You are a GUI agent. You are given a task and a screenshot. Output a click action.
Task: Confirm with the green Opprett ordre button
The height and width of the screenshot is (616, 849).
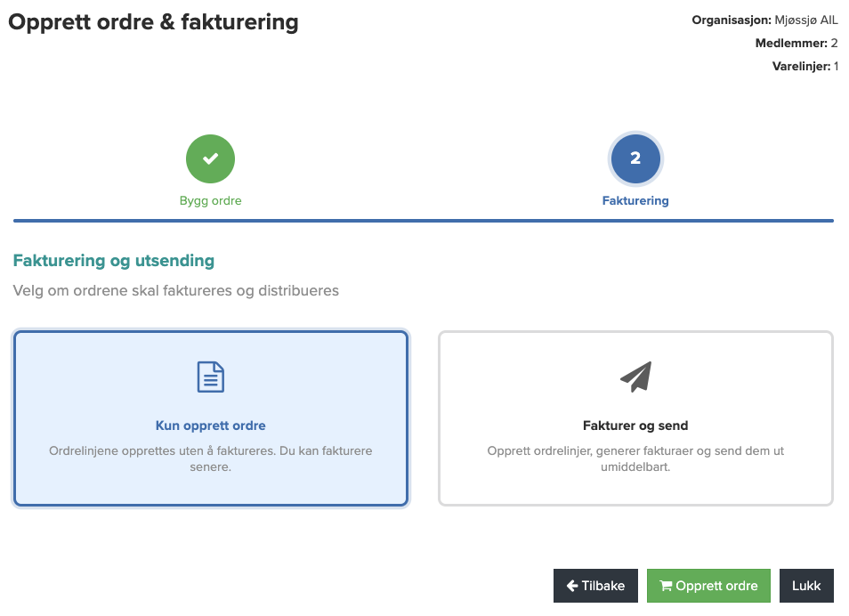click(x=708, y=586)
